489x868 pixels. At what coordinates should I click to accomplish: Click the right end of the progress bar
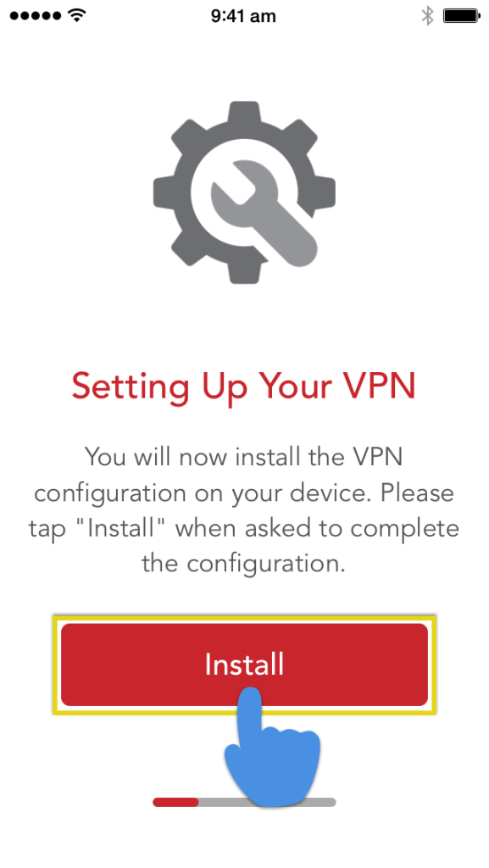point(331,802)
